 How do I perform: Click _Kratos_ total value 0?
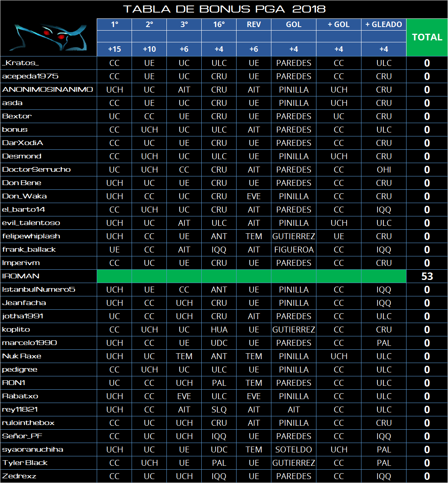(x=427, y=63)
